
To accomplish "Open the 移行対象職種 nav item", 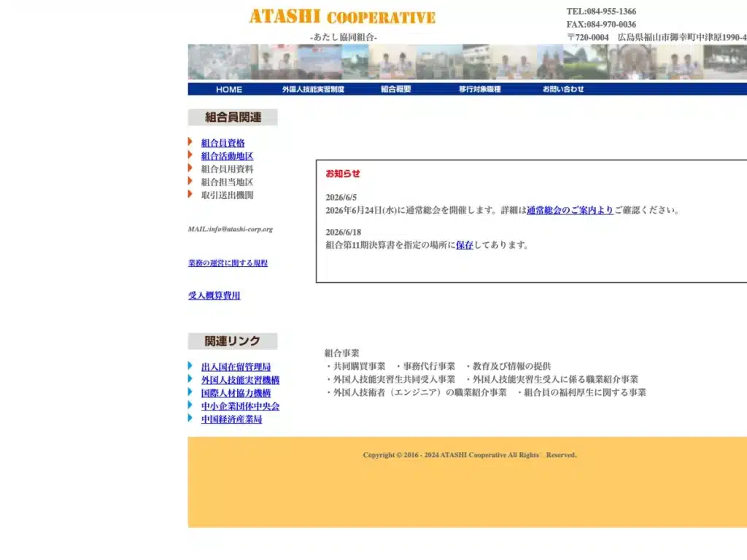I will click(x=480, y=89).
